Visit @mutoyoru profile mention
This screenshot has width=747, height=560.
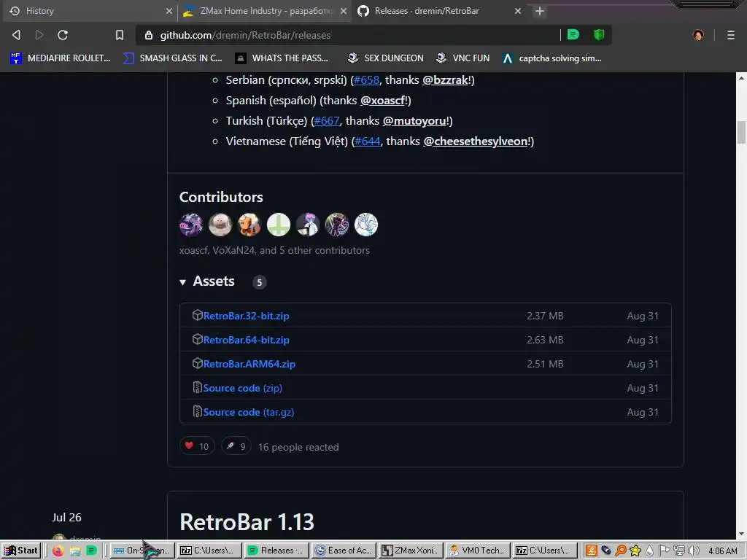coord(414,121)
